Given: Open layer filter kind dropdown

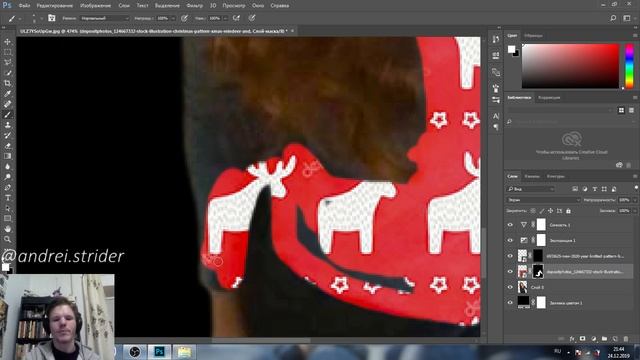Looking at the screenshot, I should tap(531, 189).
